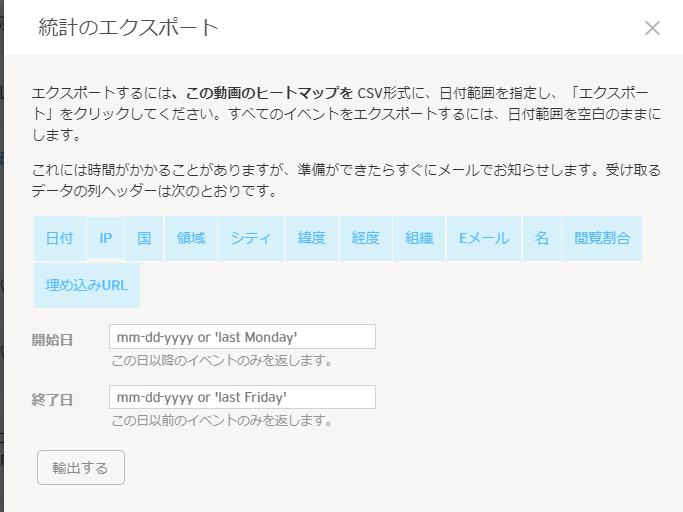Click the 閲覧割合 column tag
The height and width of the screenshot is (512, 683).
pyautogui.click(x=602, y=239)
